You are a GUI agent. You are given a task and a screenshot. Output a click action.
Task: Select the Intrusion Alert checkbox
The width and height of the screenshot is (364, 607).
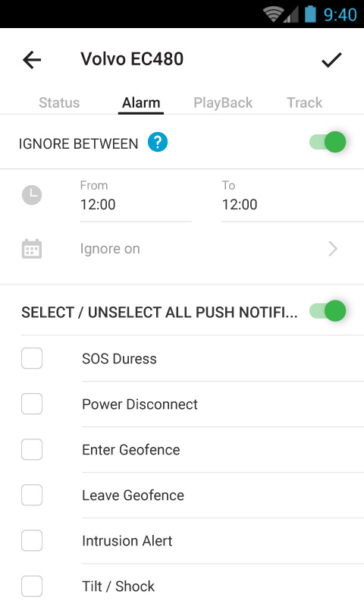click(32, 540)
